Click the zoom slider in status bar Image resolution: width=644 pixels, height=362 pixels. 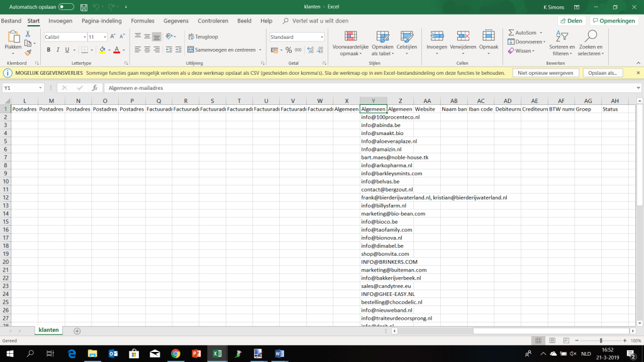pos(601,341)
